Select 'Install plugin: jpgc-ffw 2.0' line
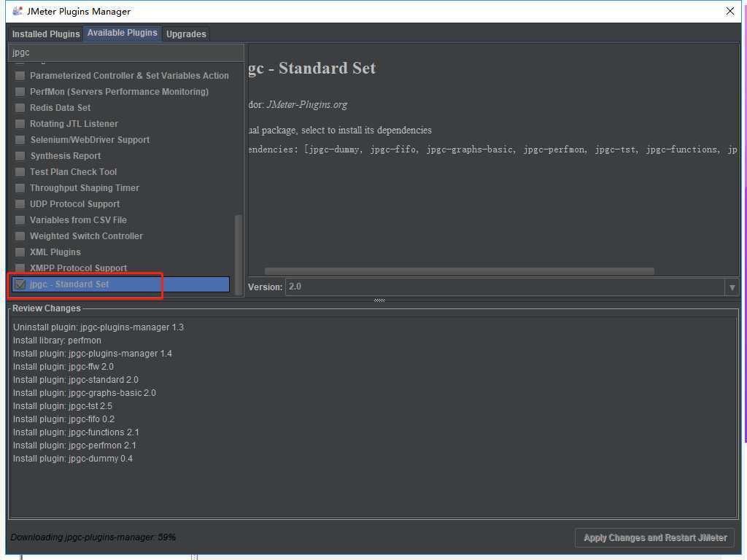 (63, 367)
